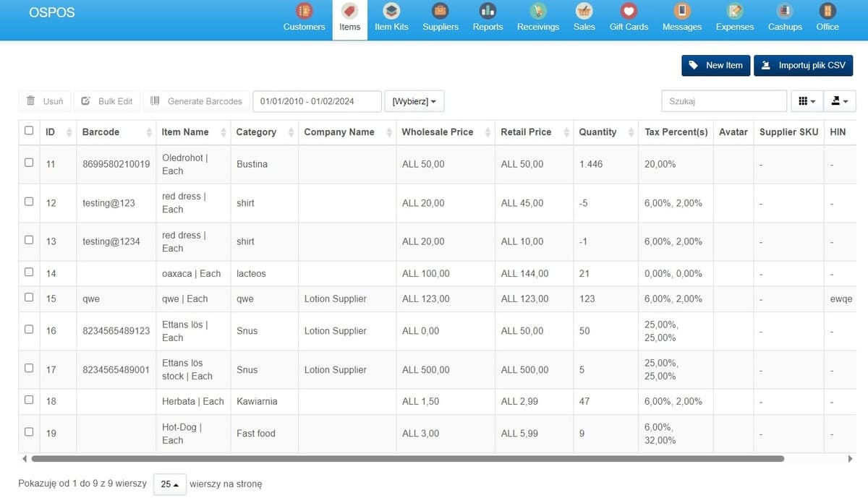The image size is (868, 498).
Task: Open the rows-per-page 25 dropdown
Action: click(x=169, y=484)
